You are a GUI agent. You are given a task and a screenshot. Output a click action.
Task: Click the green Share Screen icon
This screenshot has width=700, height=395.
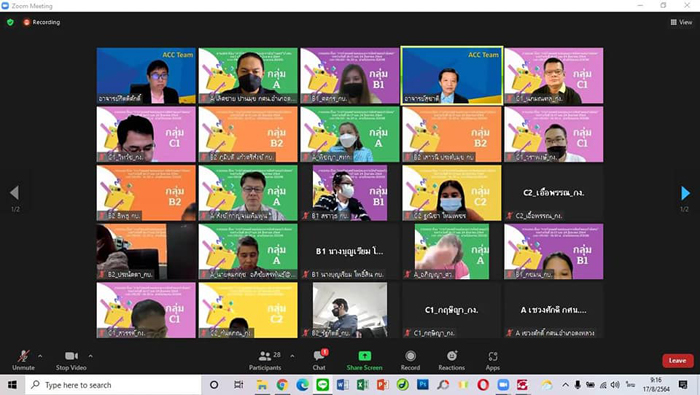pyautogui.click(x=365, y=356)
